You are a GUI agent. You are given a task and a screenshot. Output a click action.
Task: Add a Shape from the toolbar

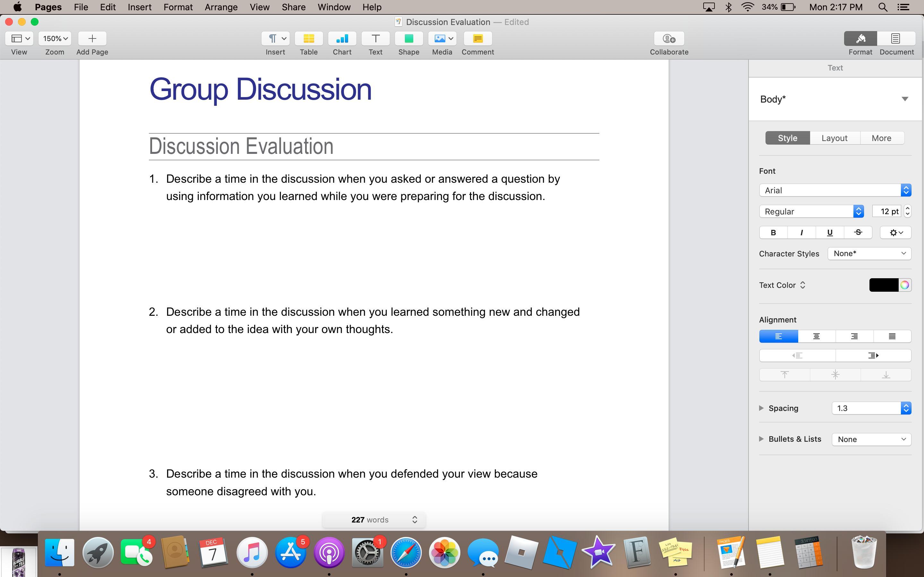coord(408,38)
